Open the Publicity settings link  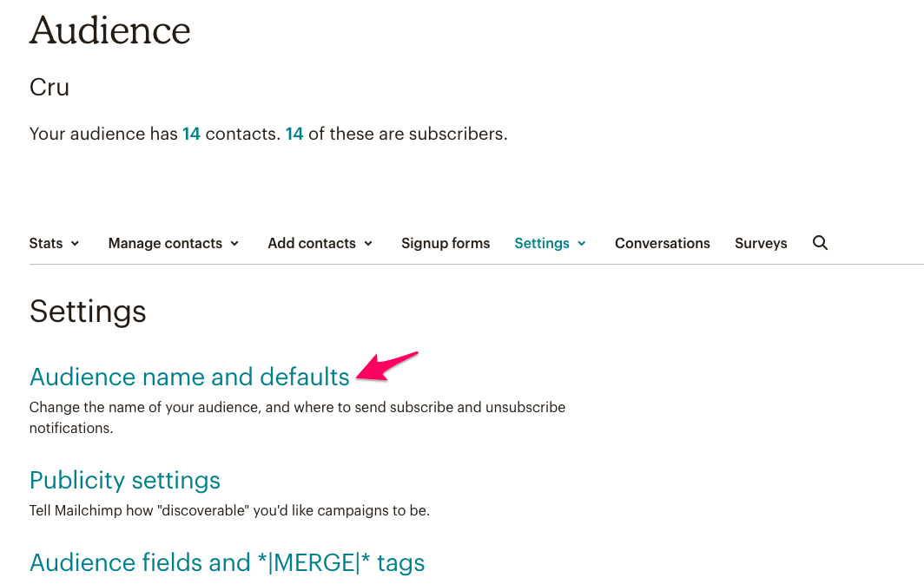coord(125,481)
